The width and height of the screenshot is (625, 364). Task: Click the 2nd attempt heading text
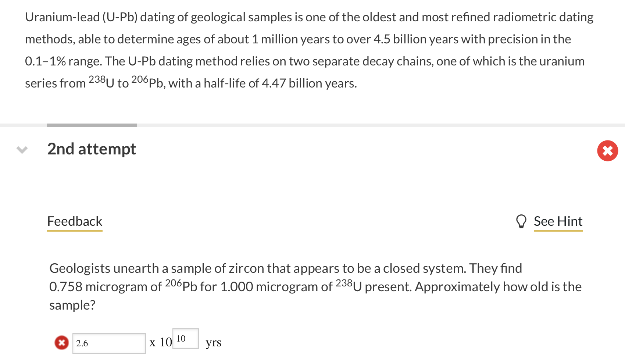(92, 149)
